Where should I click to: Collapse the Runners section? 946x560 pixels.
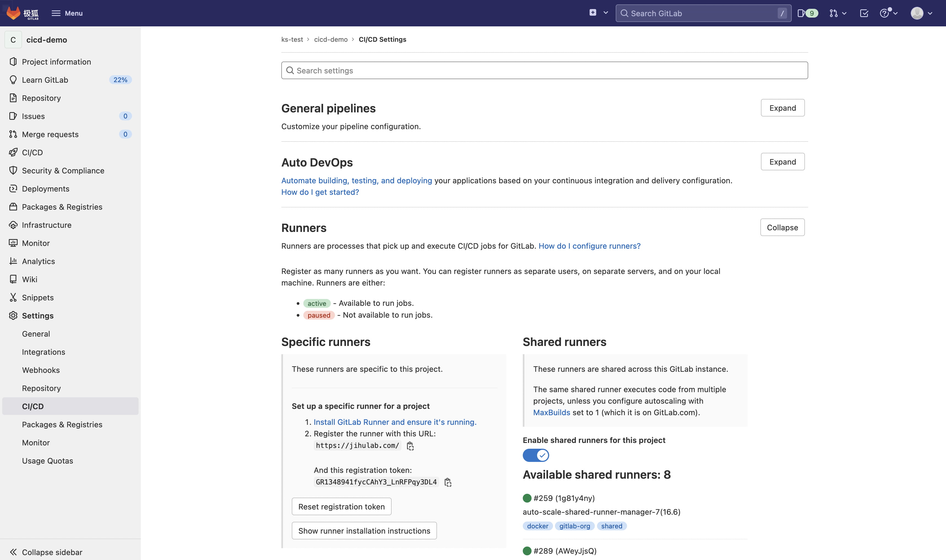[782, 228]
